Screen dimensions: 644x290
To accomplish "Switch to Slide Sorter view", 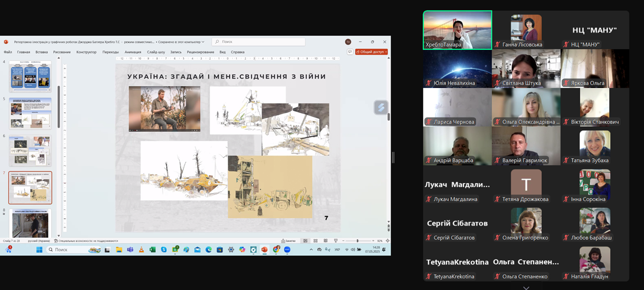I will pyautogui.click(x=315, y=241).
